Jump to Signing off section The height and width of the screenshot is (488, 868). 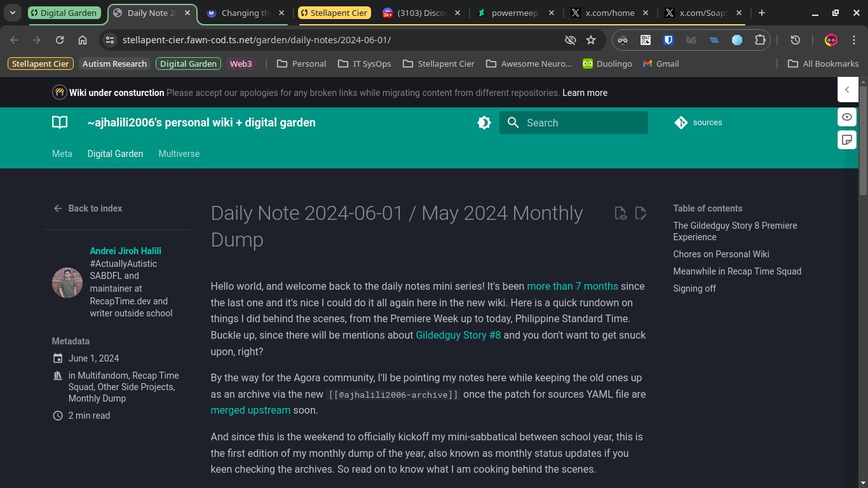click(695, 288)
